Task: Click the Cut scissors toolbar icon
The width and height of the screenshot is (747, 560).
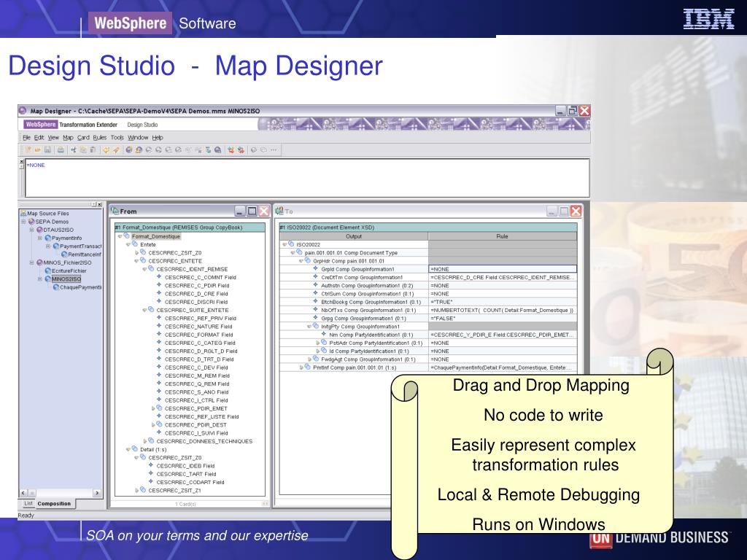Action: pyautogui.click(x=74, y=150)
